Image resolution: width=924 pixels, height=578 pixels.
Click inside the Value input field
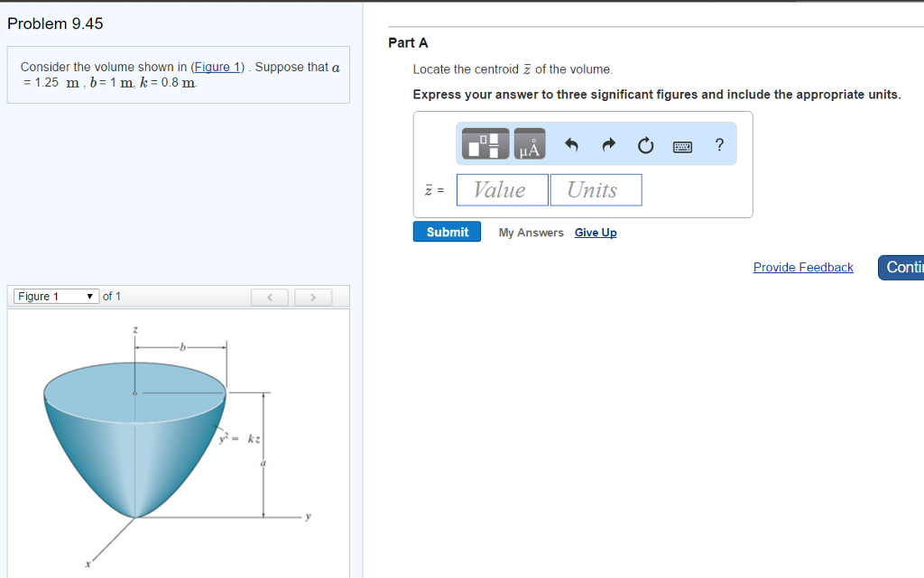[x=502, y=189]
